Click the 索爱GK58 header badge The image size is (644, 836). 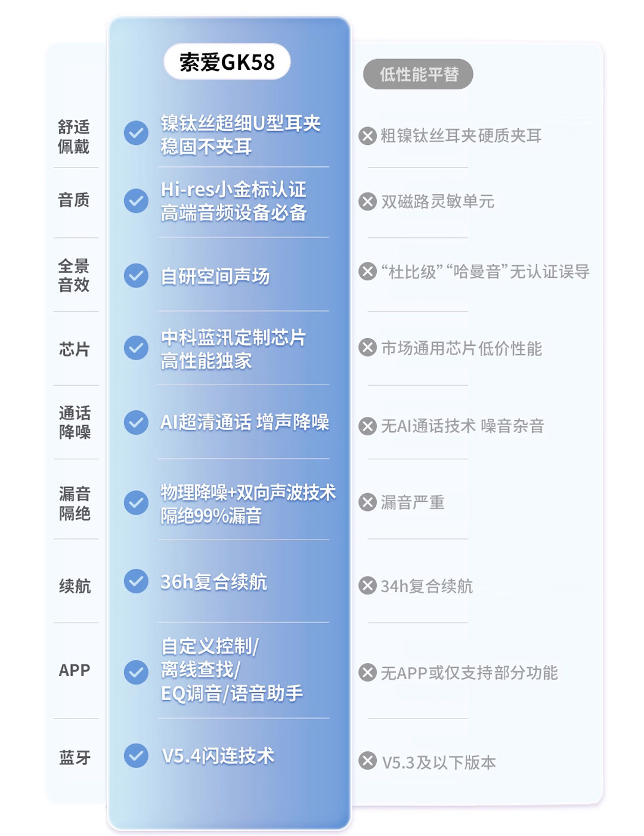tap(227, 61)
